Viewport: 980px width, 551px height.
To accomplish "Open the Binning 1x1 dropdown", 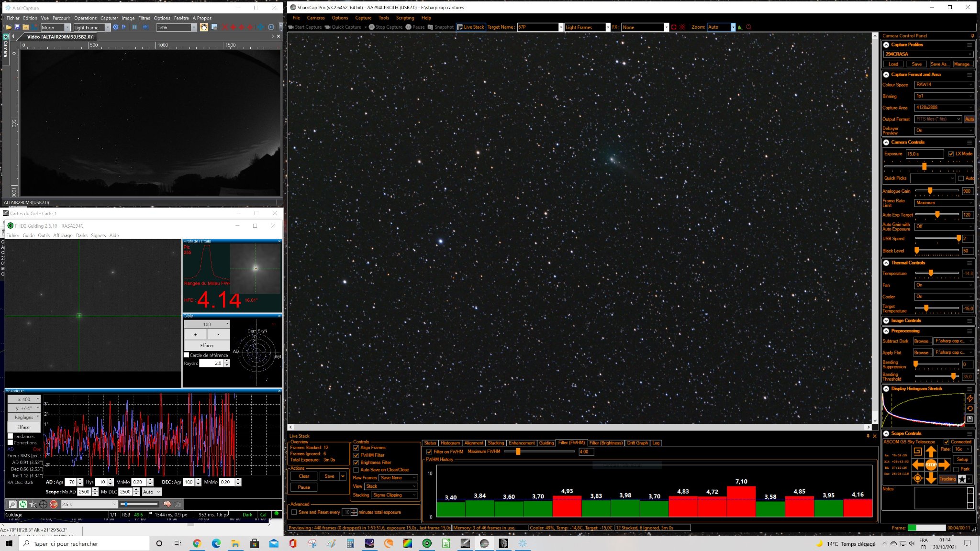I will [944, 96].
